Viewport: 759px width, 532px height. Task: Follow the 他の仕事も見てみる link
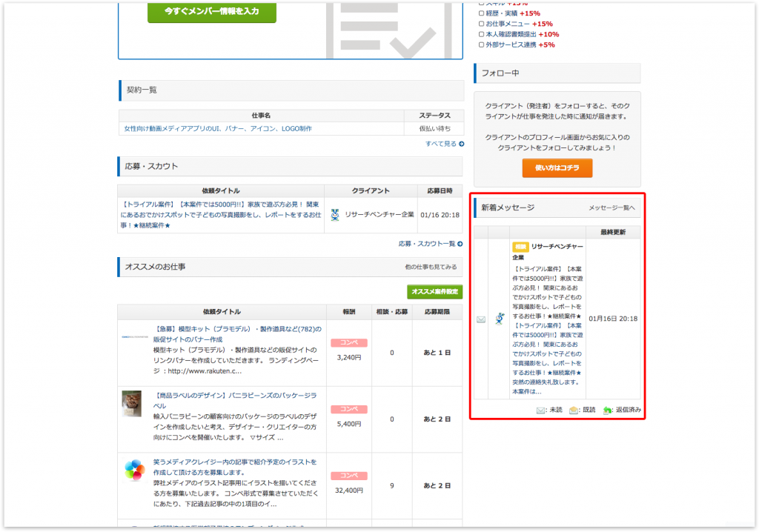click(x=431, y=267)
